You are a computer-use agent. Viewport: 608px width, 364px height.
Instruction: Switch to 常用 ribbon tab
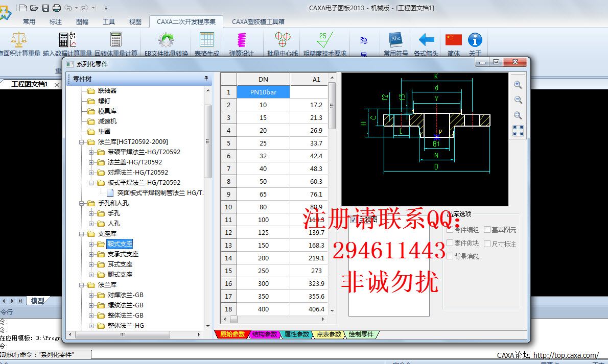pyautogui.click(x=29, y=22)
